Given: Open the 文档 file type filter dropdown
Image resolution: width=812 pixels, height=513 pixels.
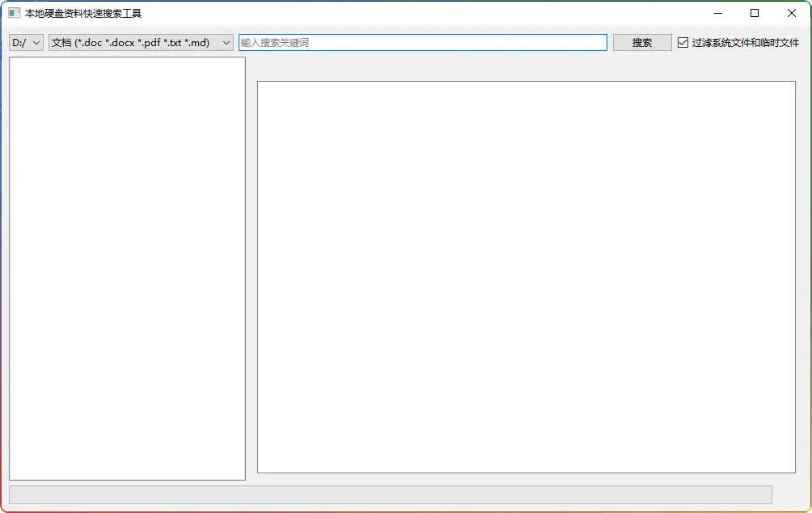Looking at the screenshot, I should click(x=141, y=43).
